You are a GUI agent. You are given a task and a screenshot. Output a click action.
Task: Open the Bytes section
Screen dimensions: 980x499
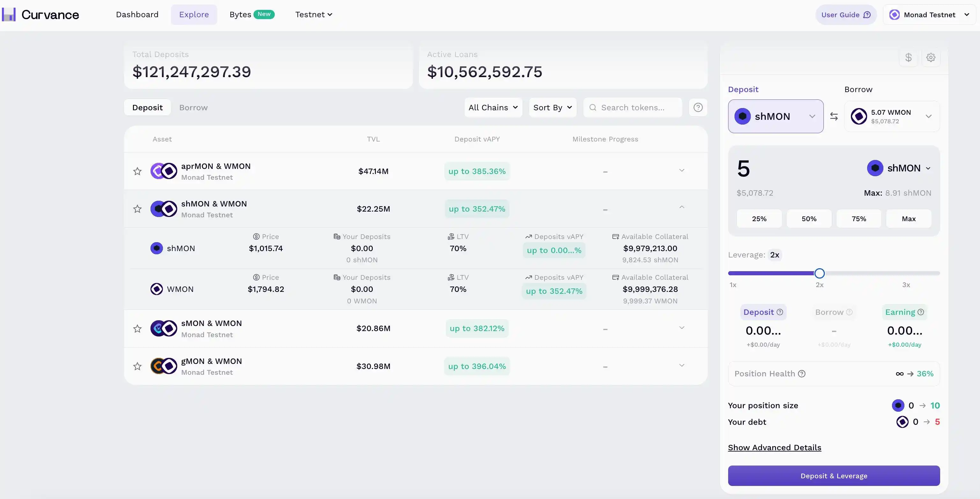[x=240, y=14]
